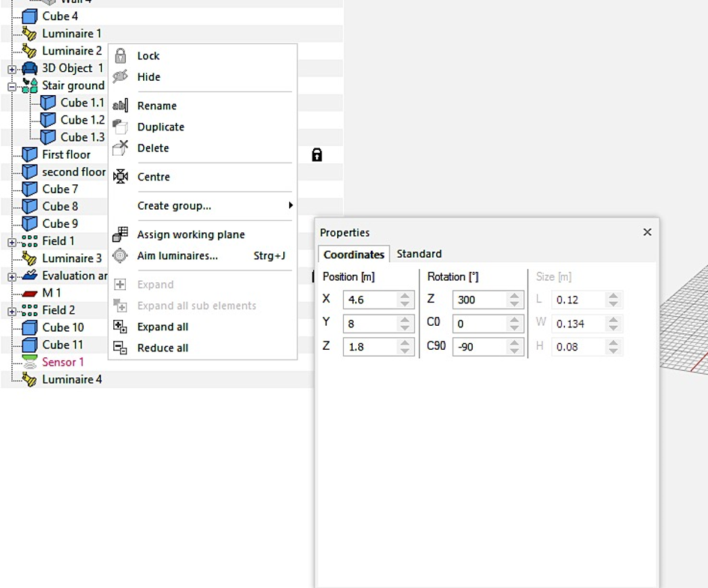This screenshot has height=588, width=708.
Task: Click the Position Y input field
Action: [x=370, y=324]
